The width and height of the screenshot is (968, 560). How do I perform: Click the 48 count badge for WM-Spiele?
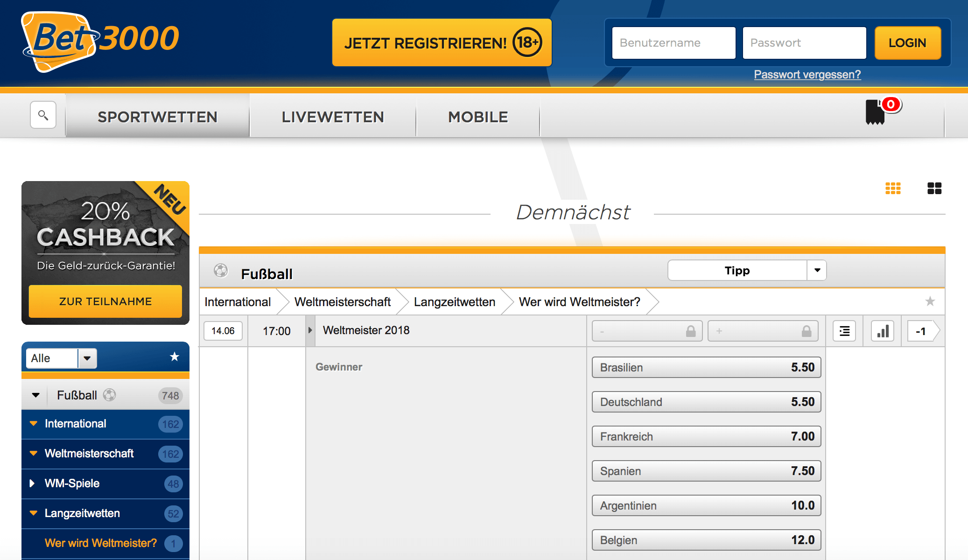point(173,484)
